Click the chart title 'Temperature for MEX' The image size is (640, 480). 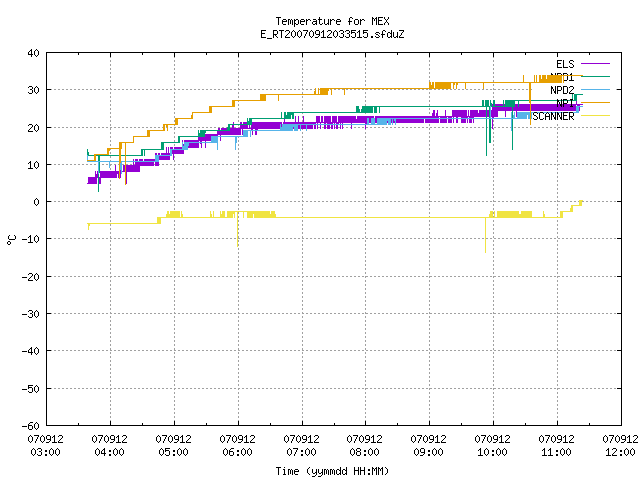click(332, 21)
